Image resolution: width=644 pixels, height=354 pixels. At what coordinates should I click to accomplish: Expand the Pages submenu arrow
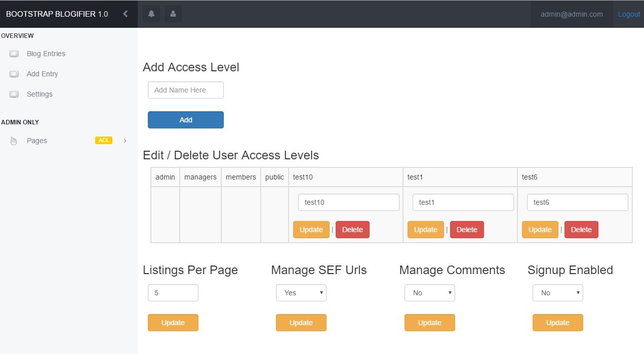(x=125, y=141)
